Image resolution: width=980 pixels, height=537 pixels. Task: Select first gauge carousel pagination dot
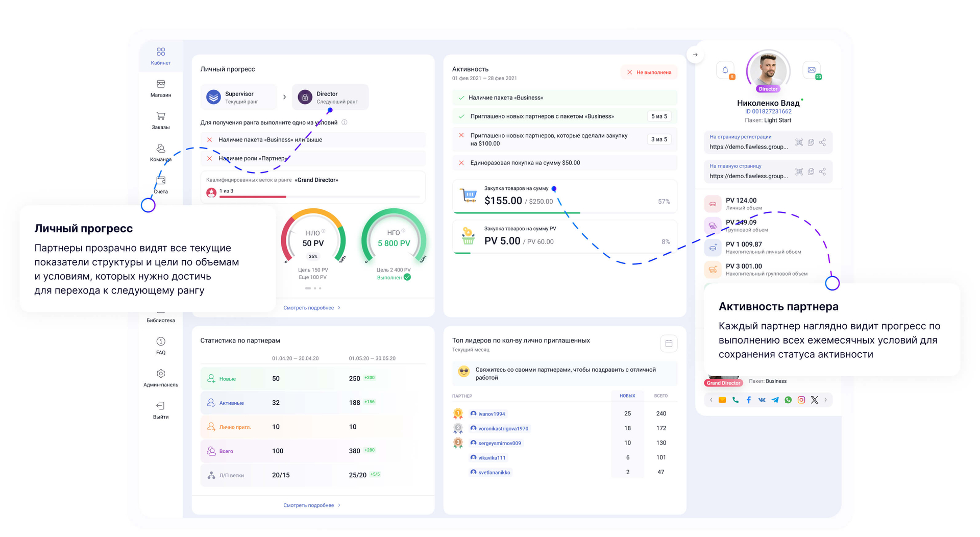[x=308, y=288]
